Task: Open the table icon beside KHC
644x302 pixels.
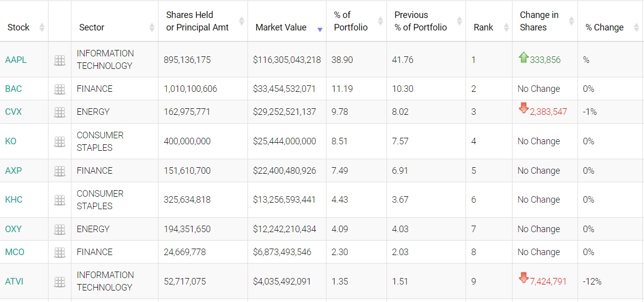Action: click(59, 200)
